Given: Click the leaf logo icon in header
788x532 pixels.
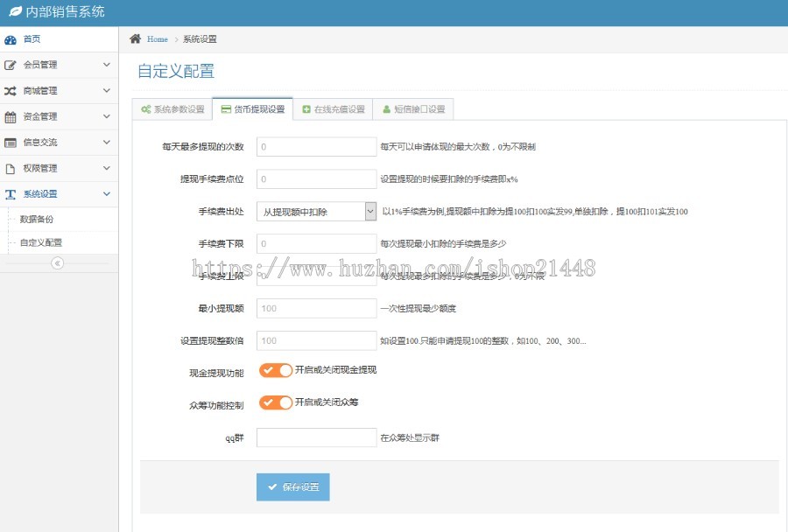Looking at the screenshot, I should coord(15,12).
